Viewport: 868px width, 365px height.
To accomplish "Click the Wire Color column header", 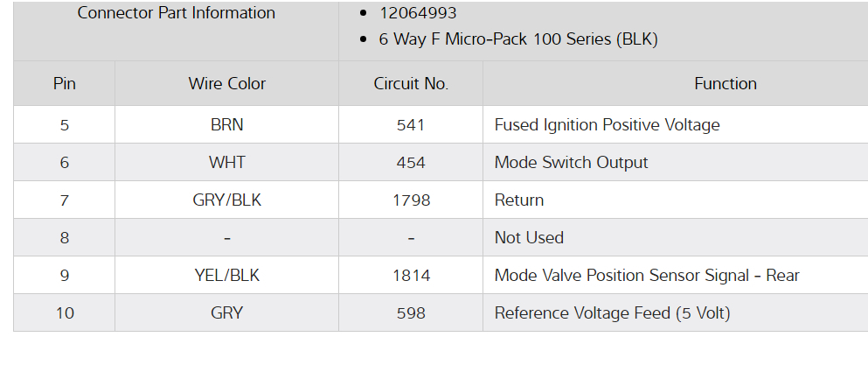I will click(226, 84).
